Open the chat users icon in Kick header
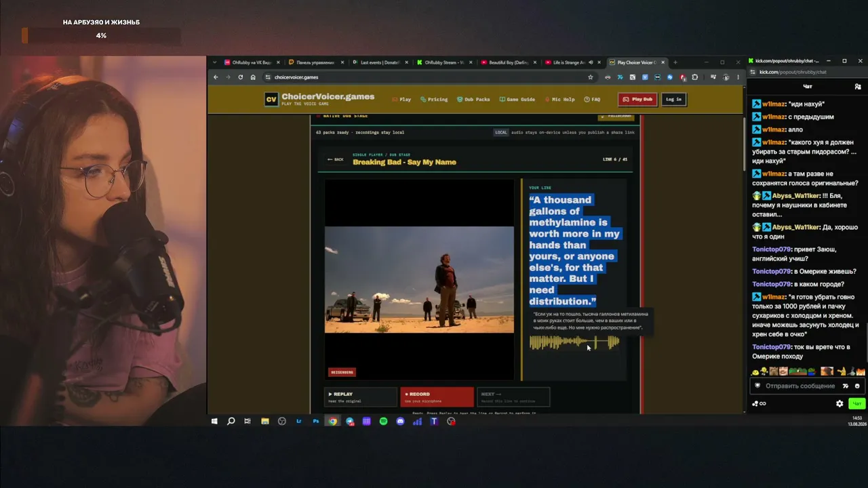Screen dimensions: 868x488 [858, 87]
